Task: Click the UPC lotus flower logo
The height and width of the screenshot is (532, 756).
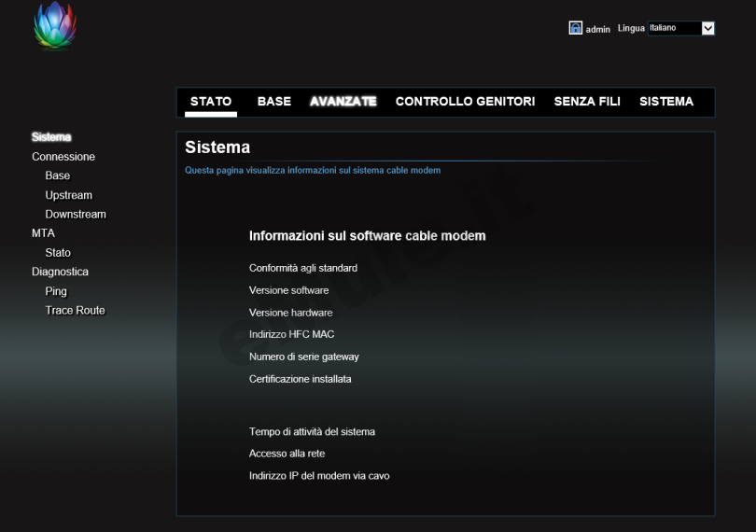Action: pos(55,25)
